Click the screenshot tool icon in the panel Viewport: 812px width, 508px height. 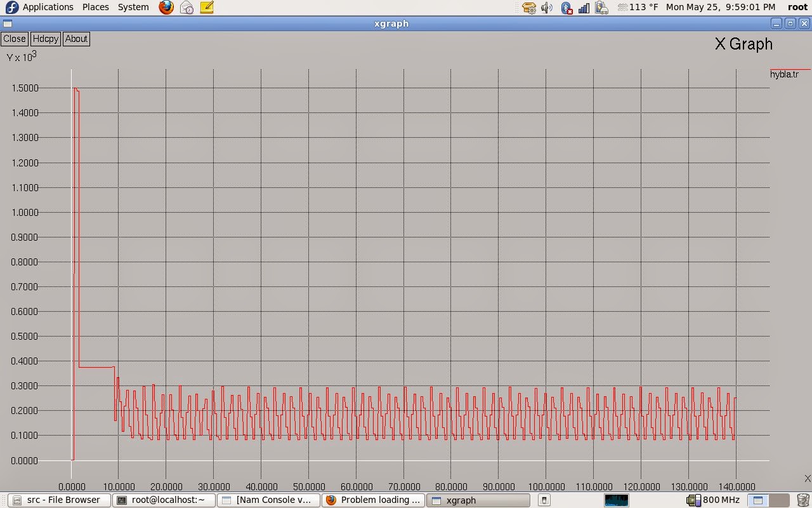pos(186,7)
